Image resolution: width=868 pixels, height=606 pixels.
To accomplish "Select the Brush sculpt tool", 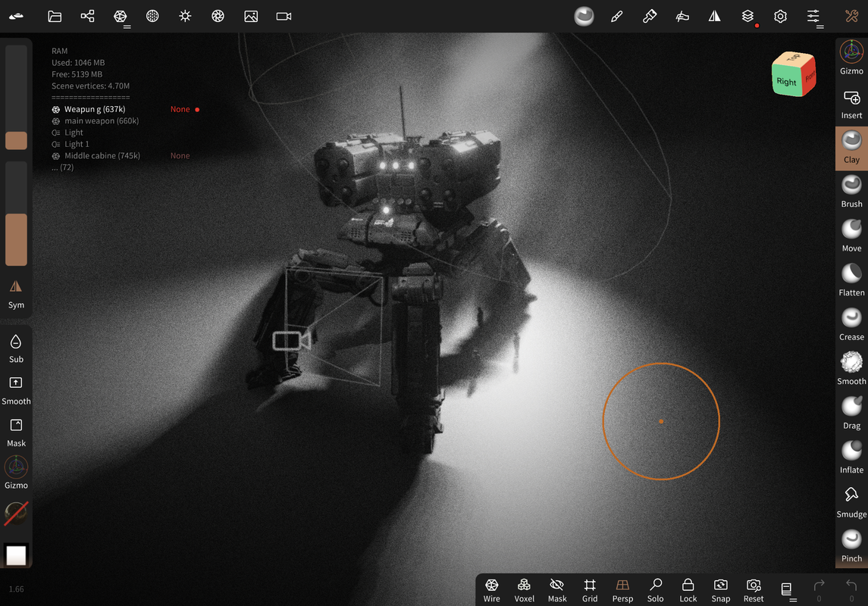I will pos(851,192).
